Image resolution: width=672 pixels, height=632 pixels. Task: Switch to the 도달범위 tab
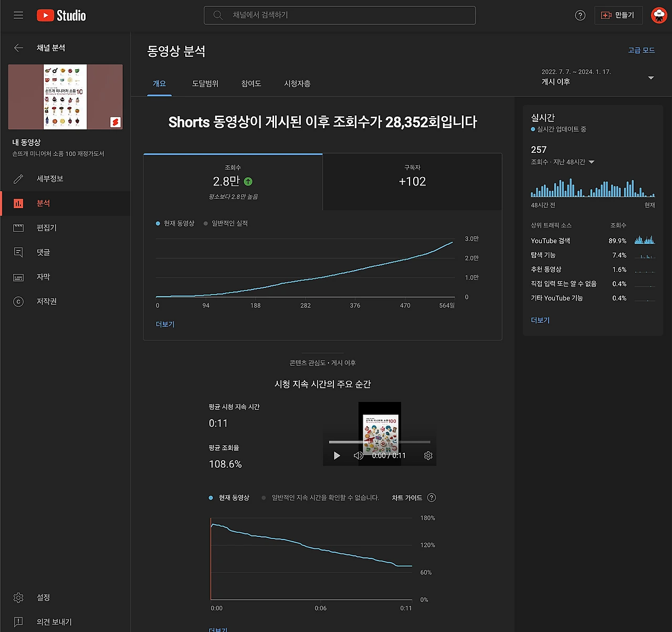[205, 84]
